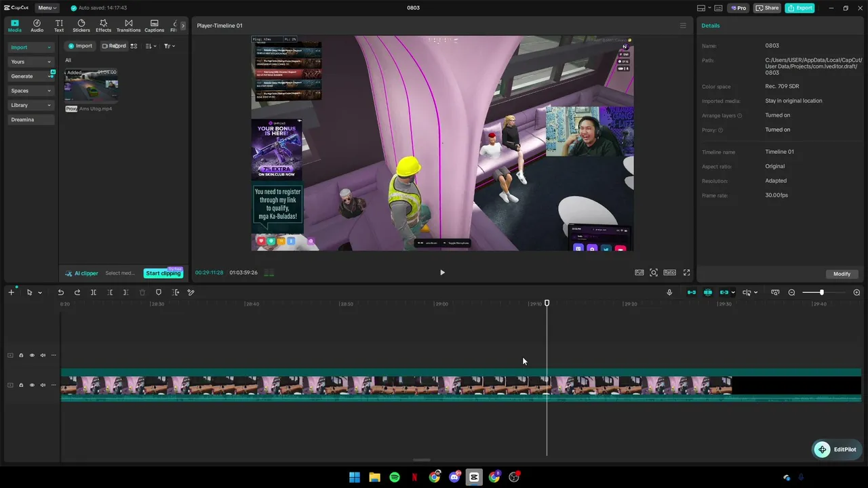The width and height of the screenshot is (868, 488).
Task: Go to the Effects tab
Action: coord(103,26)
